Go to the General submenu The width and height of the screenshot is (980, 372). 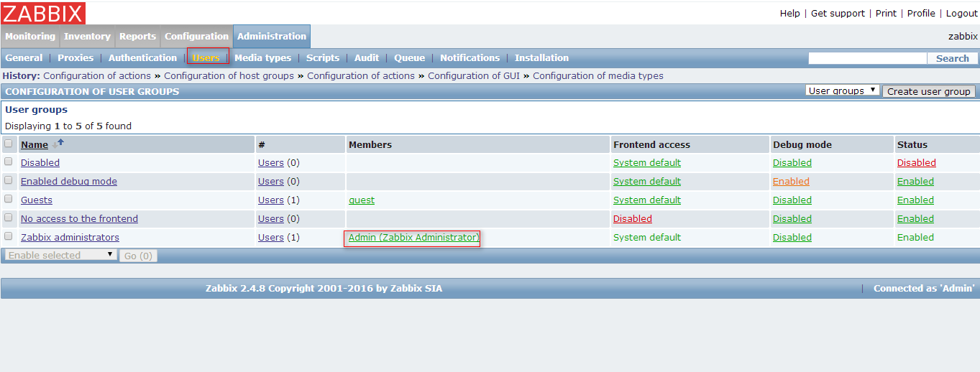(24, 58)
